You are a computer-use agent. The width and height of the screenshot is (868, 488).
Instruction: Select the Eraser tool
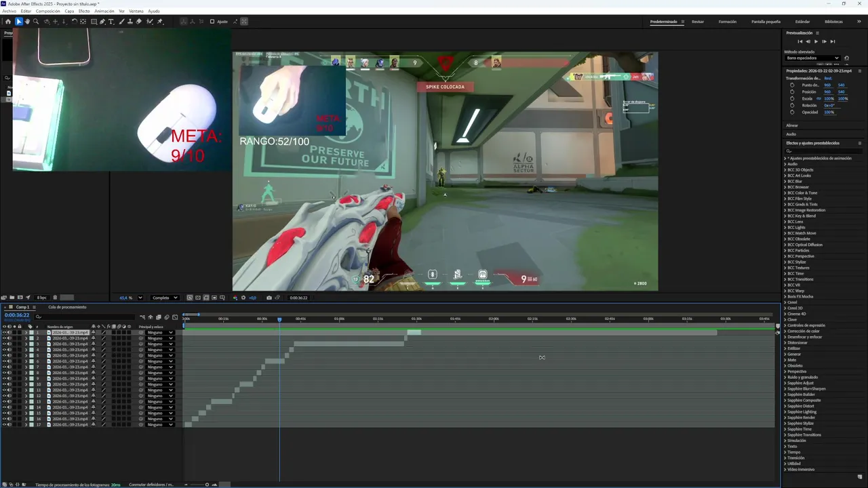(x=139, y=22)
